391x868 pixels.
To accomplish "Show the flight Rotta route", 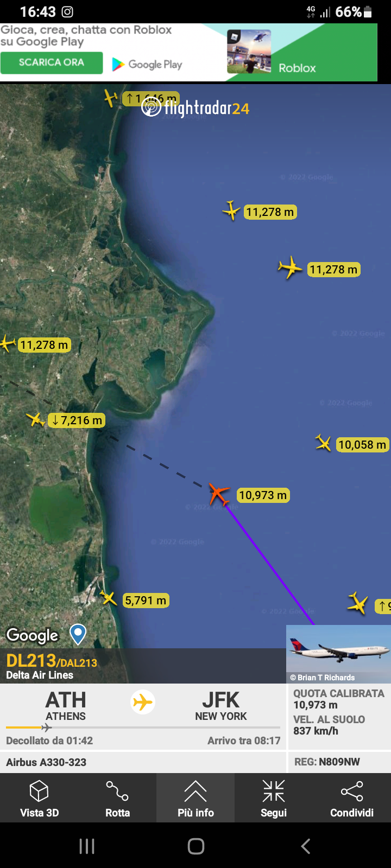I will pos(117,797).
